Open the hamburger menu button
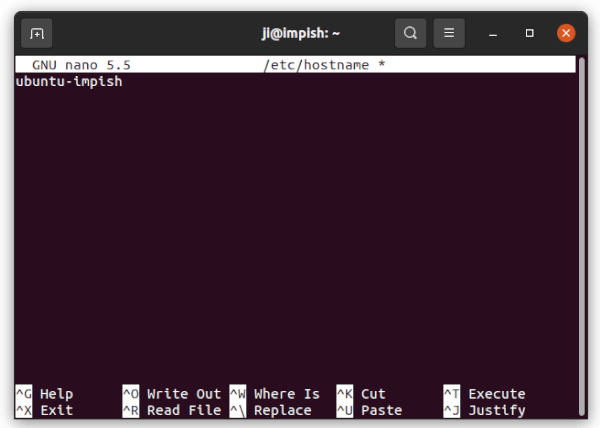This screenshot has height=428, width=600. [449, 33]
